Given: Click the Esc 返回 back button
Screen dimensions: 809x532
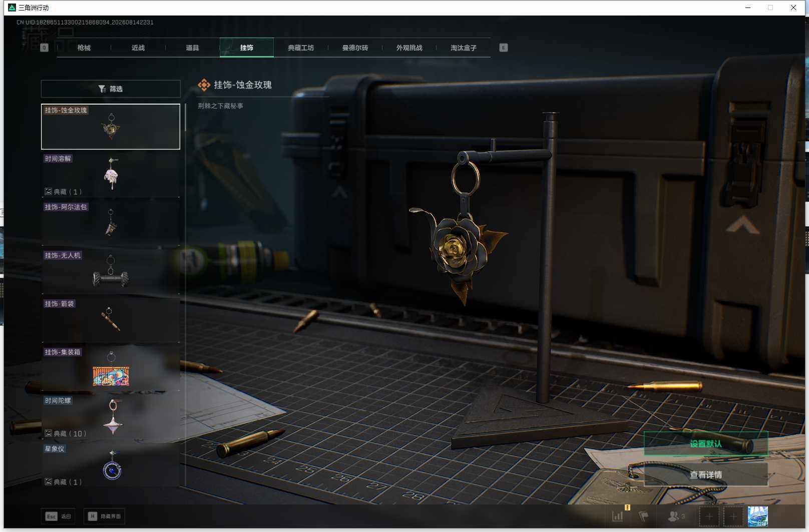Looking at the screenshot, I should [58, 516].
